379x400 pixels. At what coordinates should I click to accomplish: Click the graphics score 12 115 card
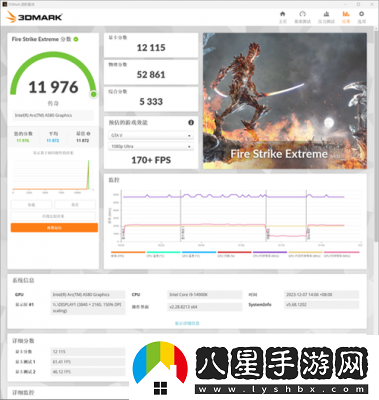[151, 45]
